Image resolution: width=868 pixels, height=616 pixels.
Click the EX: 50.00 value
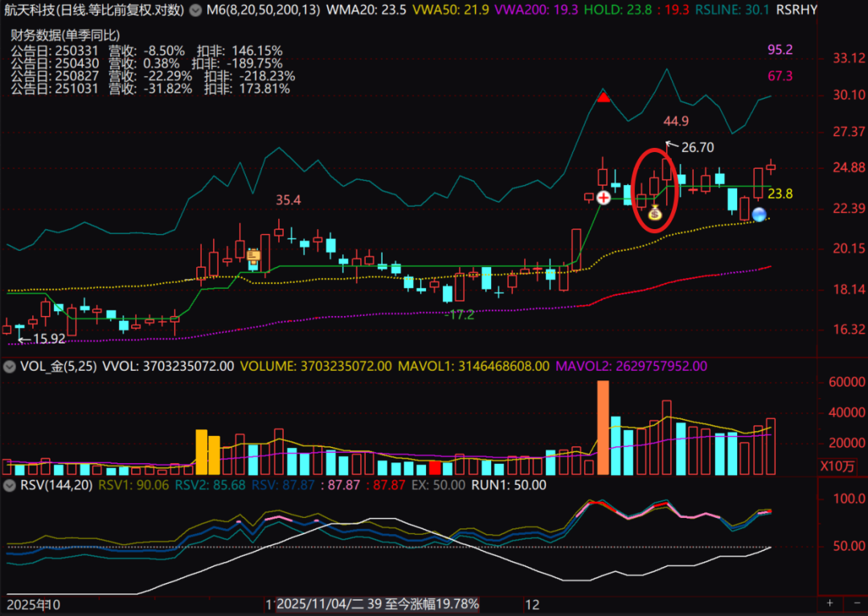(x=439, y=485)
